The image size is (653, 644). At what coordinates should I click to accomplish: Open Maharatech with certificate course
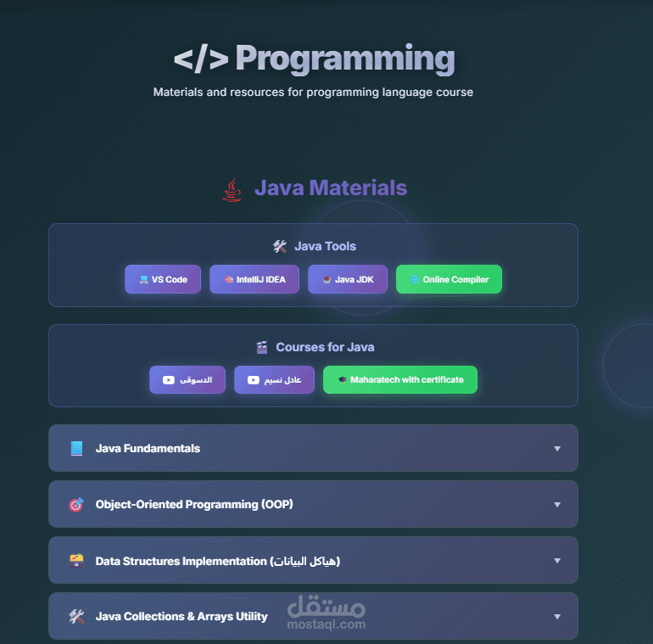pyautogui.click(x=400, y=379)
